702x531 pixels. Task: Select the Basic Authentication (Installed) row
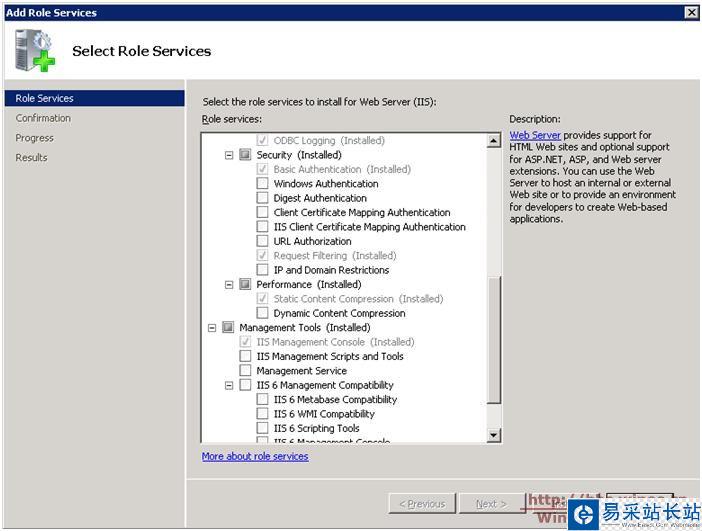[342, 169]
